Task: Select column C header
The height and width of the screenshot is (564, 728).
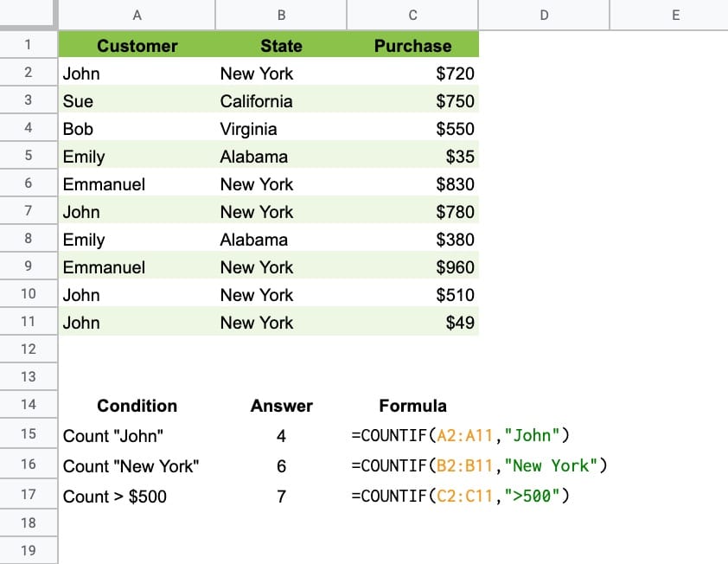Action: [412, 15]
